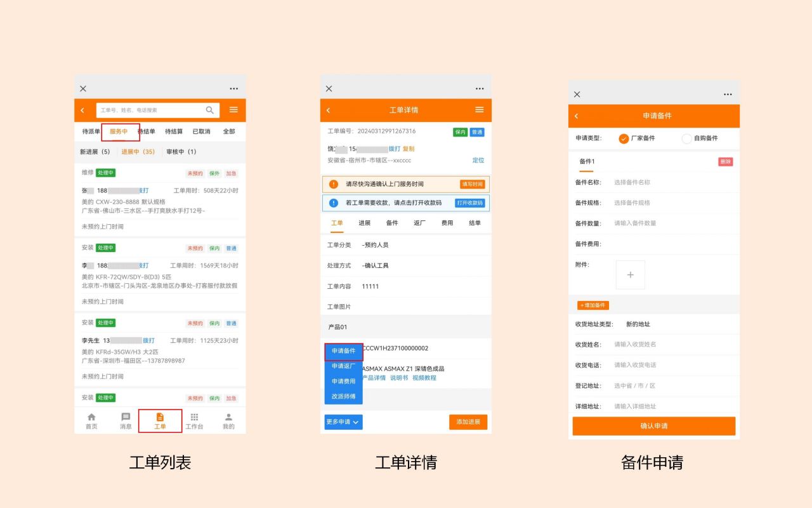Switch to the 待结算 tab
812x508 pixels.
click(174, 131)
